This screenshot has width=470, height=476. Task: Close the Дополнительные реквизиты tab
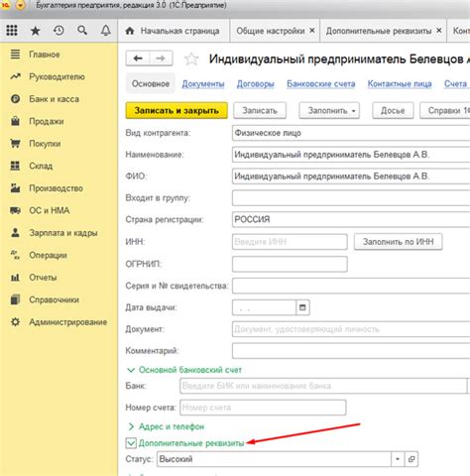coord(439,31)
